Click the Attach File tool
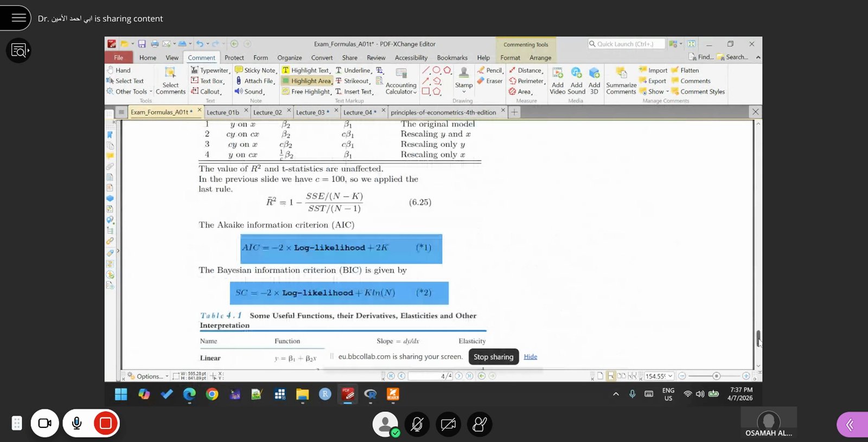The image size is (868, 442). point(254,81)
